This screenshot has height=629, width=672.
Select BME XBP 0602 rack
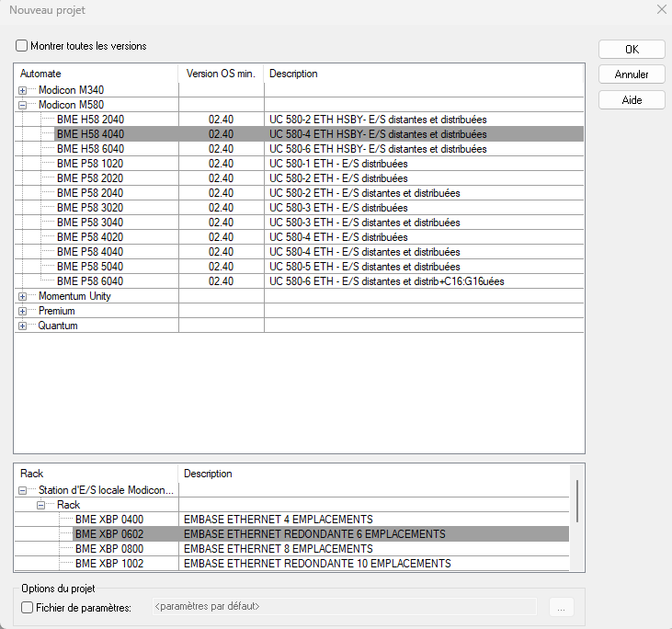pyautogui.click(x=109, y=533)
